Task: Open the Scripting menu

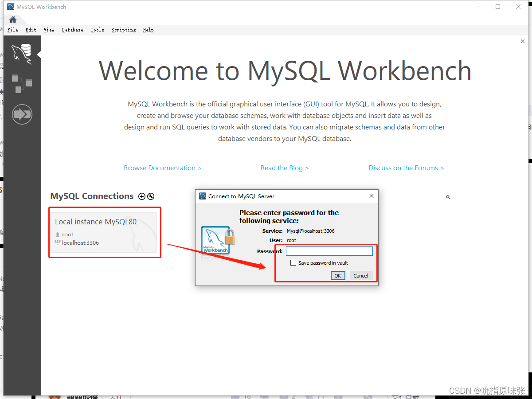Action: pyautogui.click(x=124, y=30)
